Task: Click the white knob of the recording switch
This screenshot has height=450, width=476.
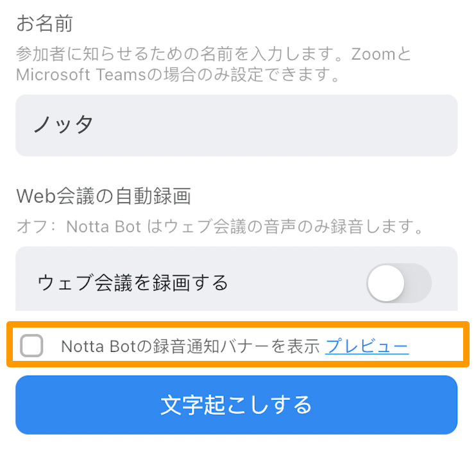Action: [x=386, y=283]
